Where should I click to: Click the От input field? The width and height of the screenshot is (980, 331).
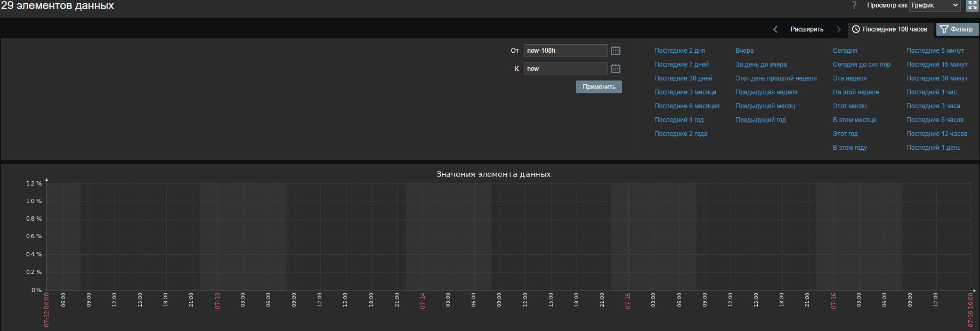[565, 51]
